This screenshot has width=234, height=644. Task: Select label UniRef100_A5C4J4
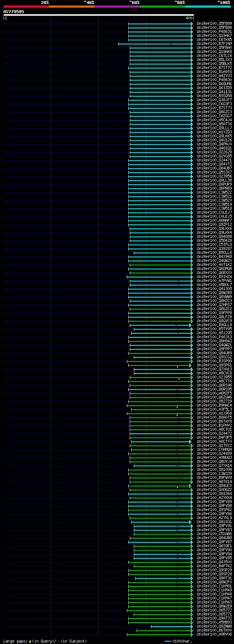[214, 120]
